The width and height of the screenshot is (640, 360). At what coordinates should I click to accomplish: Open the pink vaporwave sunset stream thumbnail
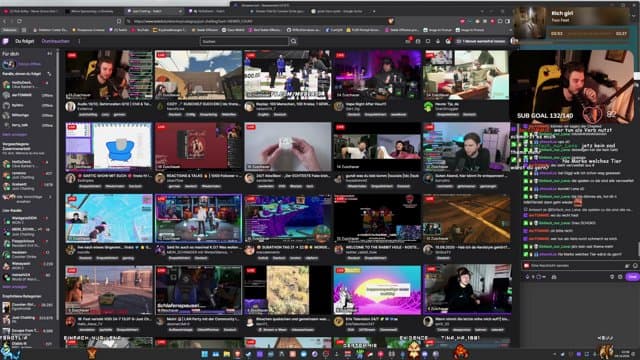pos(377,290)
